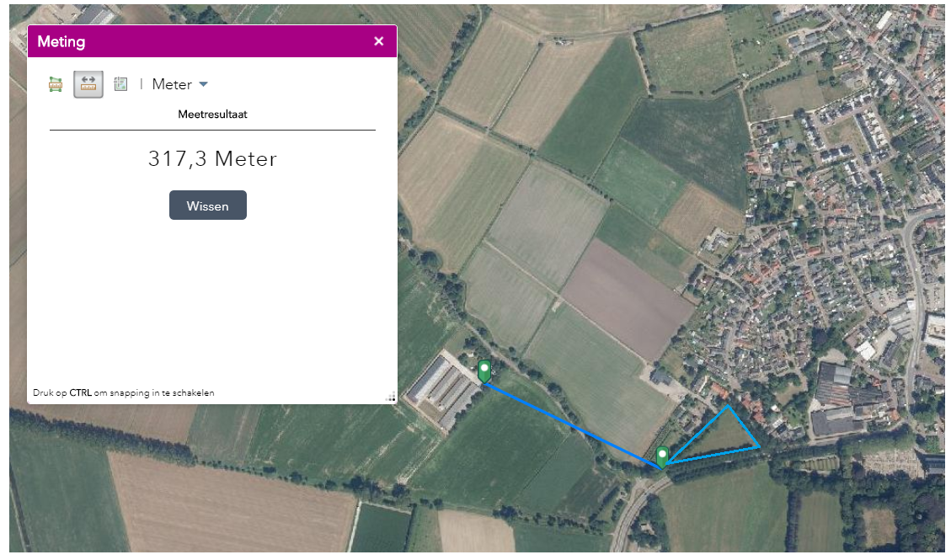Choose the location coordinates tool icon

[x=120, y=84]
